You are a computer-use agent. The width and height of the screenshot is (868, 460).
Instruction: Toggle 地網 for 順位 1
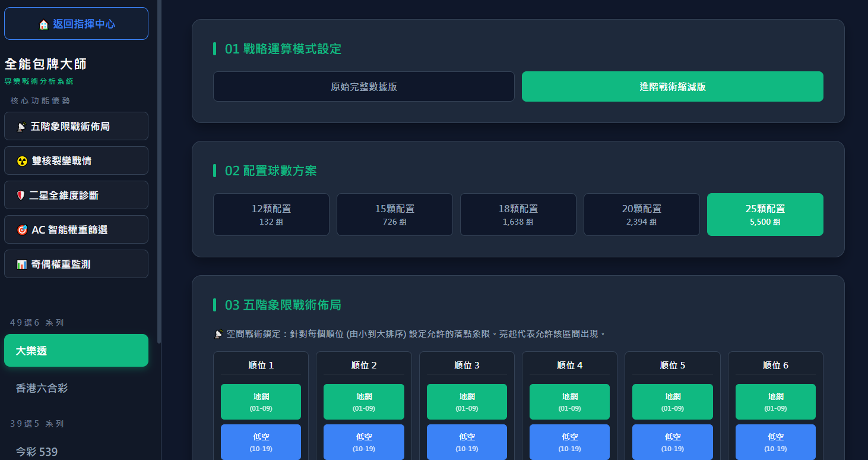click(261, 402)
